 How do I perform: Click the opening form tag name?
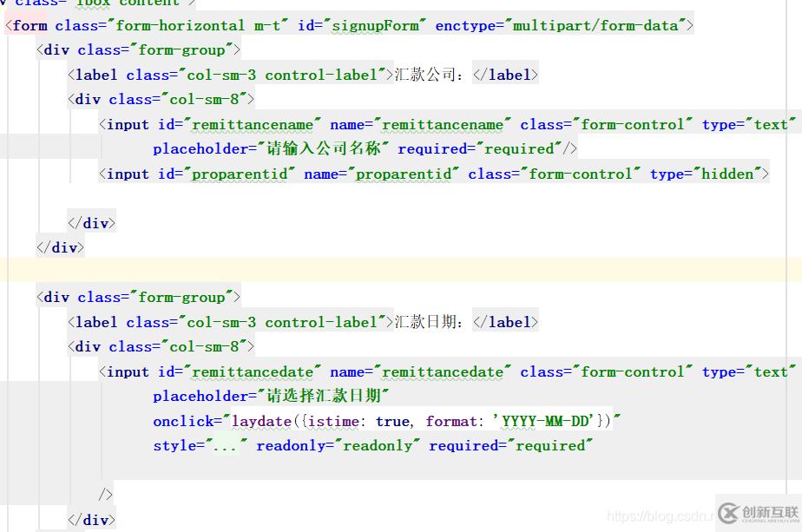(x=30, y=25)
